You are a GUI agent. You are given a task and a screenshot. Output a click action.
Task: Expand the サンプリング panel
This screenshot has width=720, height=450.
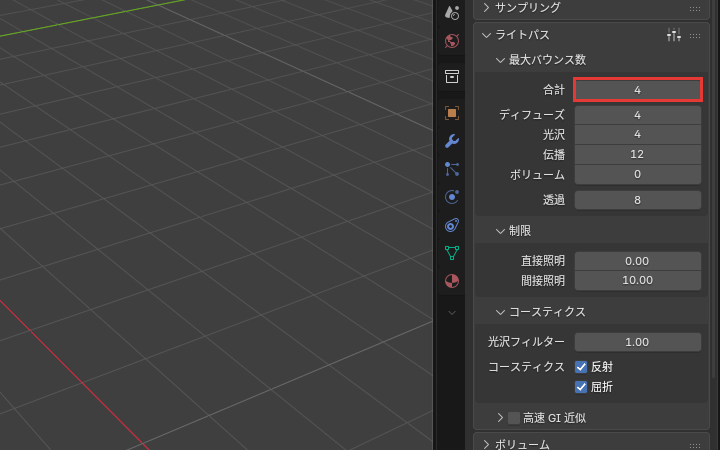click(x=486, y=8)
